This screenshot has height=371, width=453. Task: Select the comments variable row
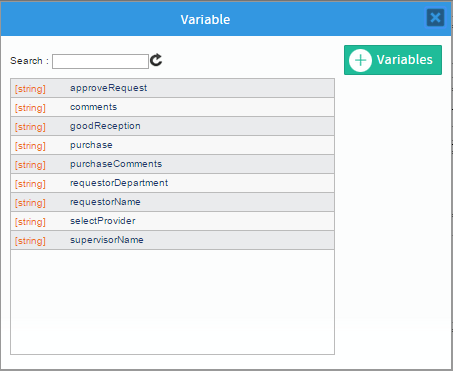tap(172, 107)
